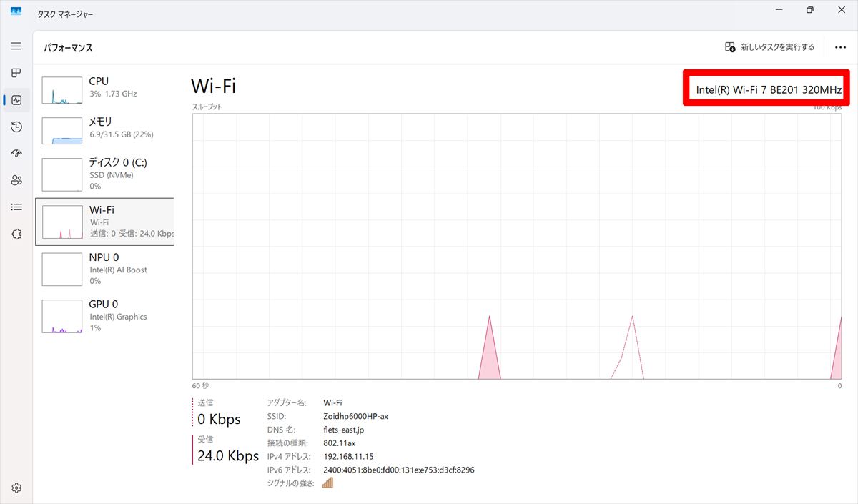Open the Users page icon
Viewport: 858px width, 504px height.
point(16,180)
